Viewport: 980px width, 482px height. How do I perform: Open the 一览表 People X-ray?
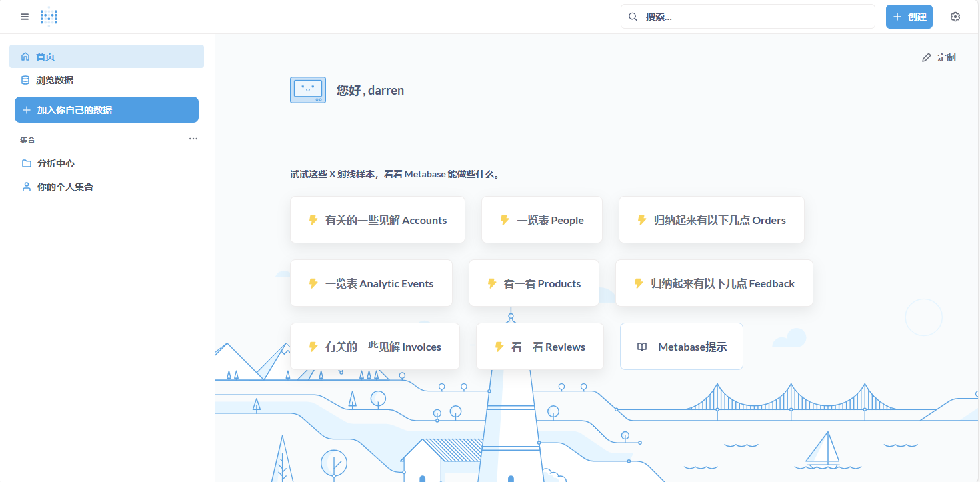pyautogui.click(x=541, y=220)
